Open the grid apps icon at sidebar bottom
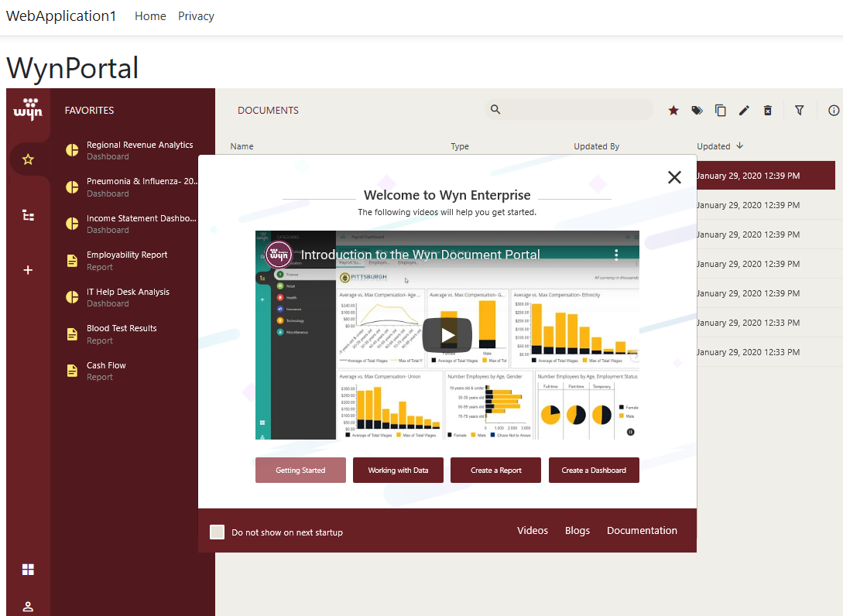The width and height of the screenshot is (843, 616). pos(28,570)
